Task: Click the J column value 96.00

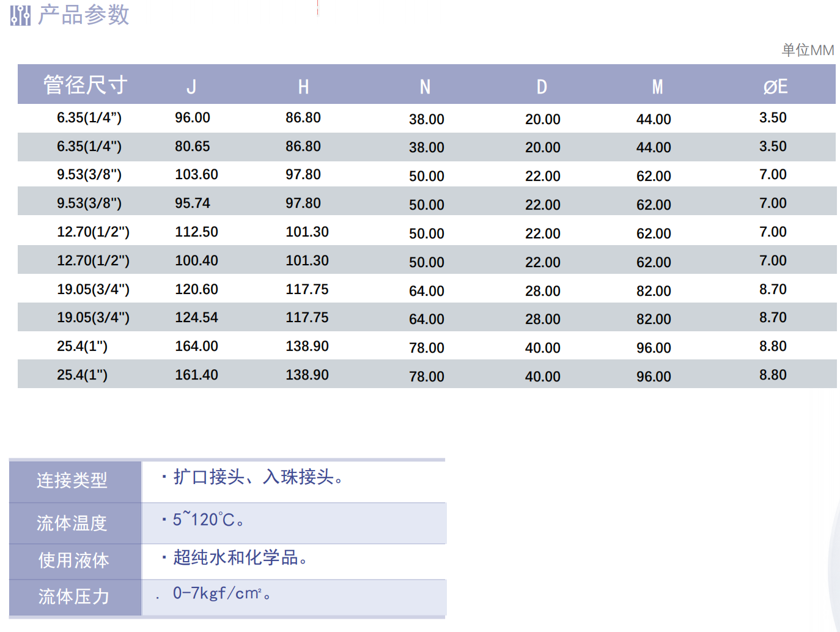Action: click(193, 117)
